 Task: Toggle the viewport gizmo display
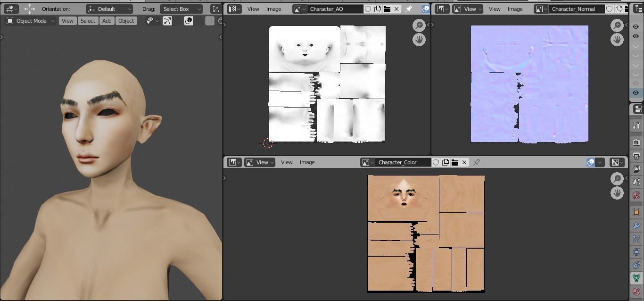tap(167, 21)
